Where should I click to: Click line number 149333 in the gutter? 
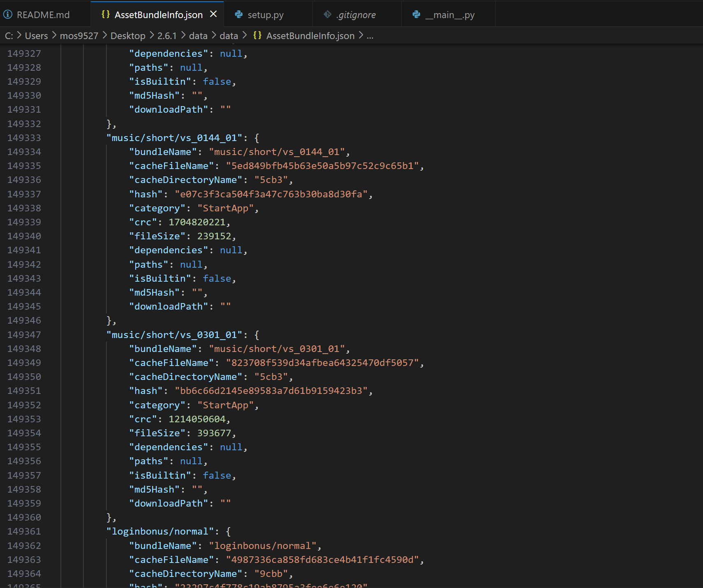point(24,138)
